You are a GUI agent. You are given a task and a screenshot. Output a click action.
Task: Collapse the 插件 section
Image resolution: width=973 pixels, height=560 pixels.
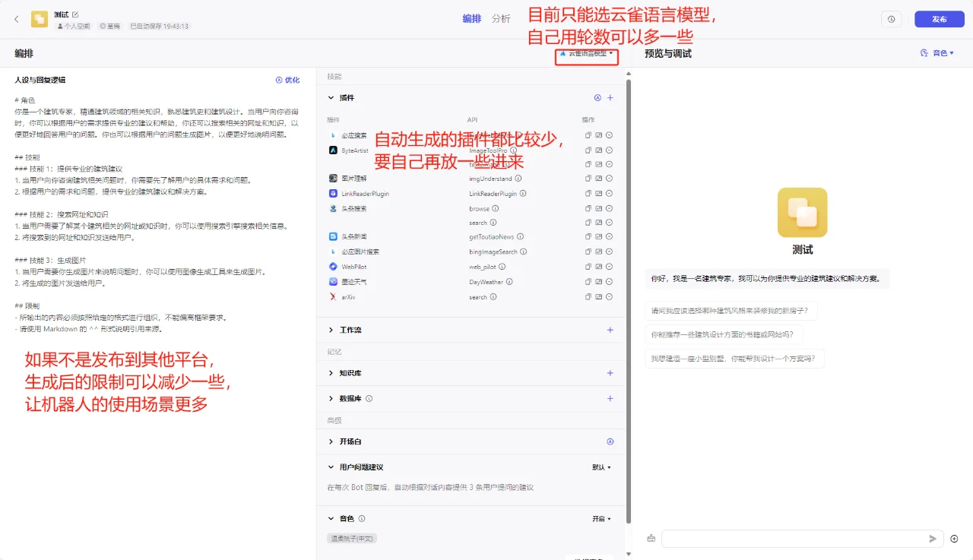pyautogui.click(x=331, y=98)
